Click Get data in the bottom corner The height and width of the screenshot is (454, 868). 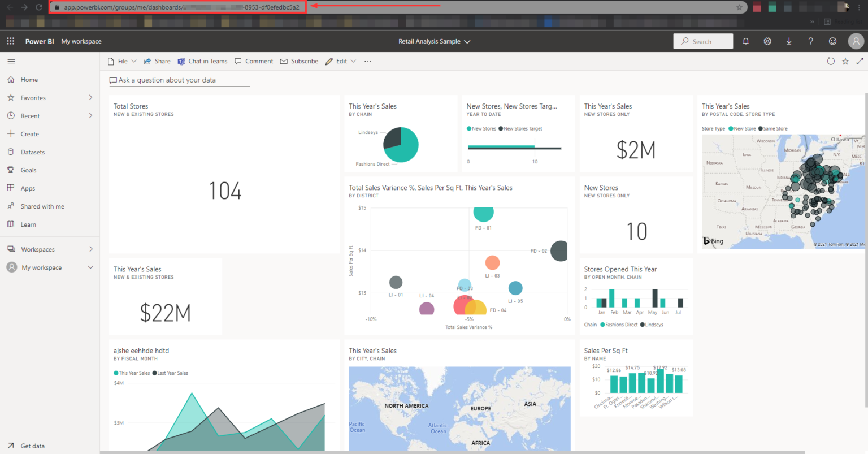point(28,446)
